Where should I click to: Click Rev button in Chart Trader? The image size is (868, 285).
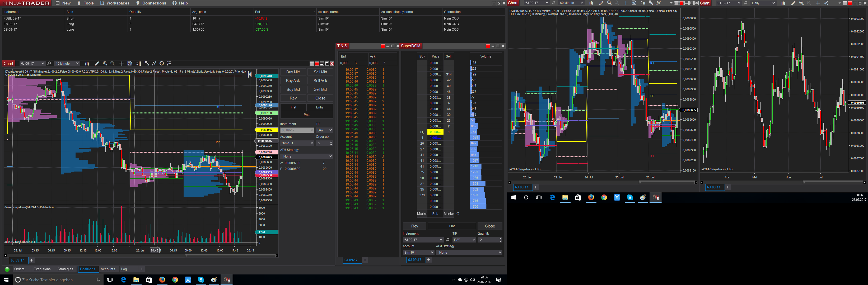tap(293, 98)
